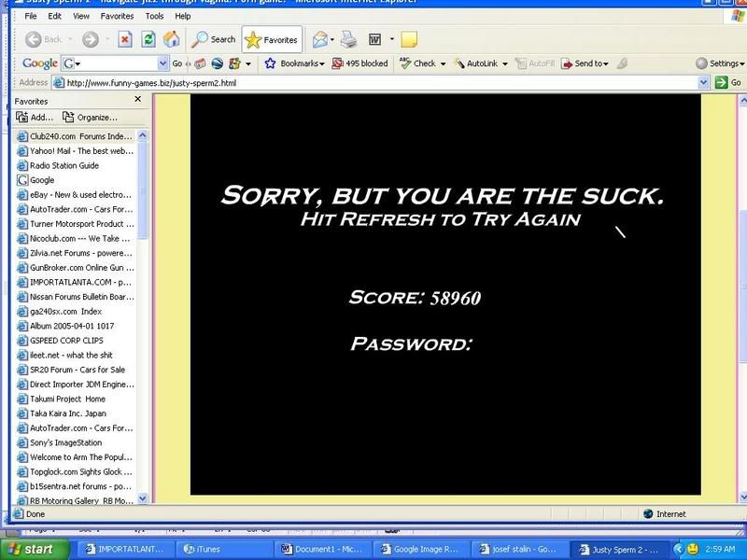Screen dimensions: 747x560
Task: Click the Print icon in toolbar
Action: [348, 39]
